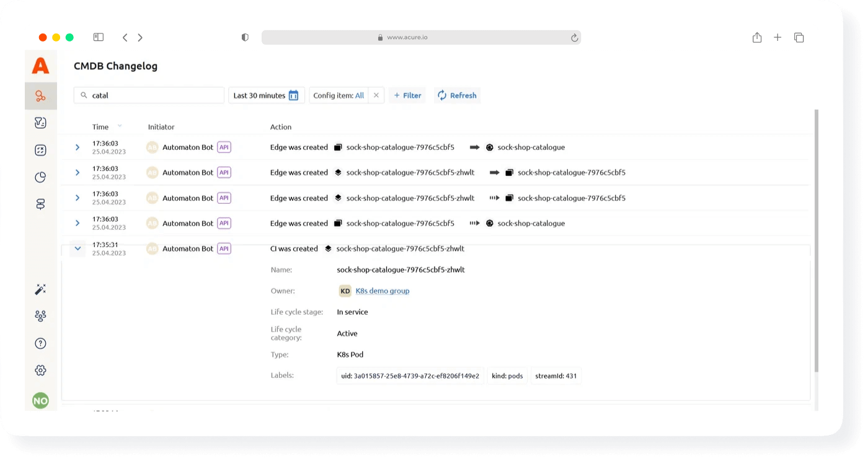This screenshot has height=461, width=868.
Task: Open the settings gear sidebar icon
Action: pos(40,371)
